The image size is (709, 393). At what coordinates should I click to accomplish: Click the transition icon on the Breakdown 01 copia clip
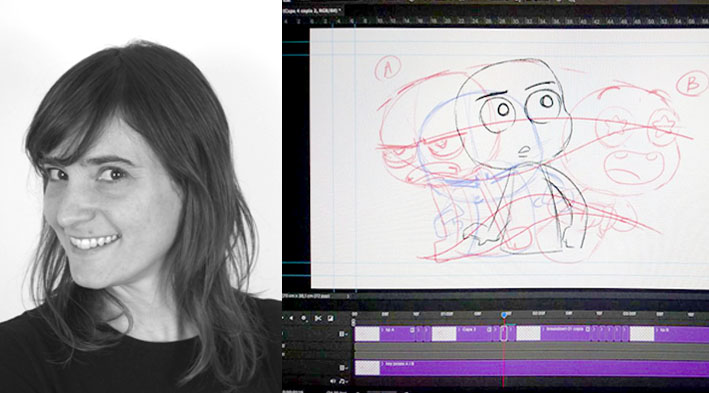point(588,329)
